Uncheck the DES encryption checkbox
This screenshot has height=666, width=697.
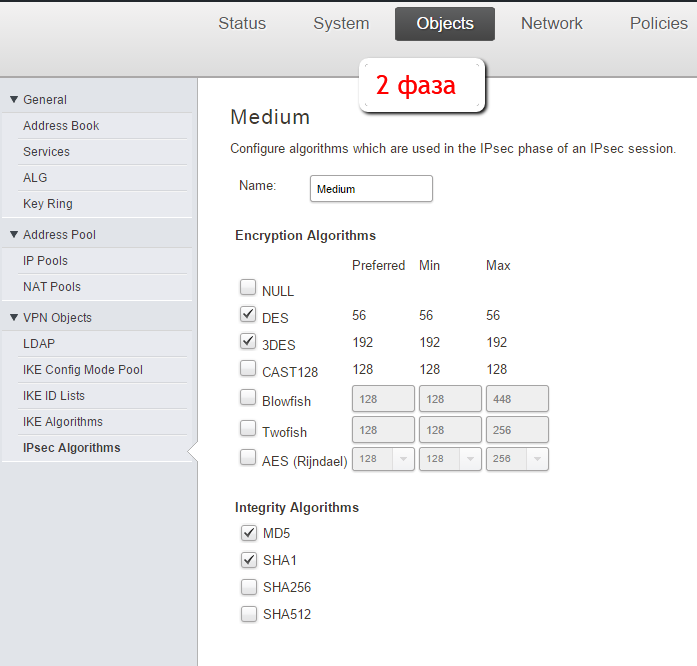pos(248,315)
